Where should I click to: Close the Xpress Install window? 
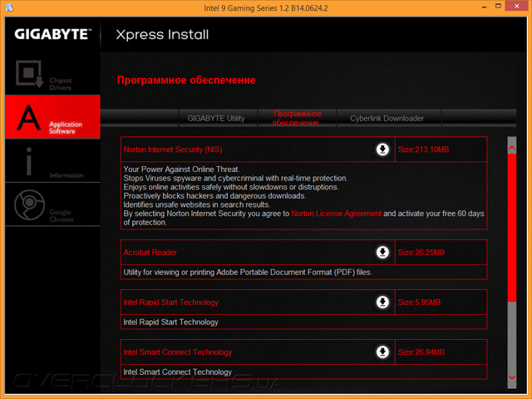[517, 6]
